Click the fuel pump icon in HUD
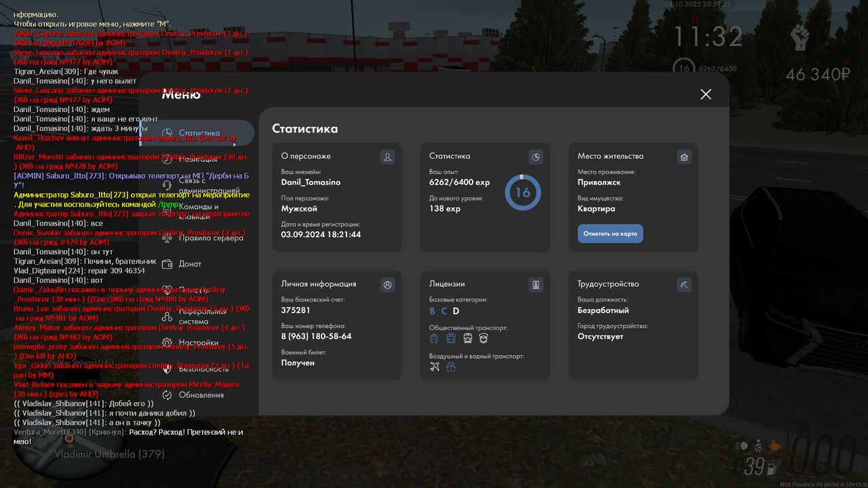Image resolution: width=868 pixels, height=488 pixels. (770, 468)
